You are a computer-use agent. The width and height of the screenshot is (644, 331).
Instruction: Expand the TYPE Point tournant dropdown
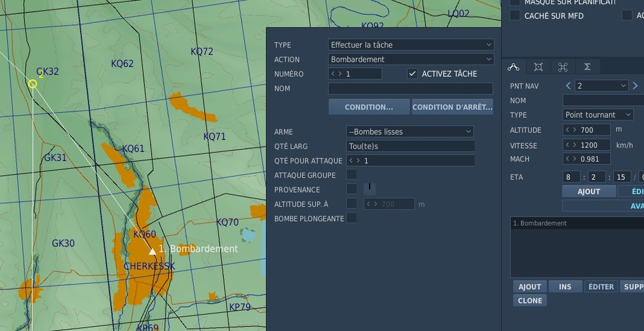point(598,115)
